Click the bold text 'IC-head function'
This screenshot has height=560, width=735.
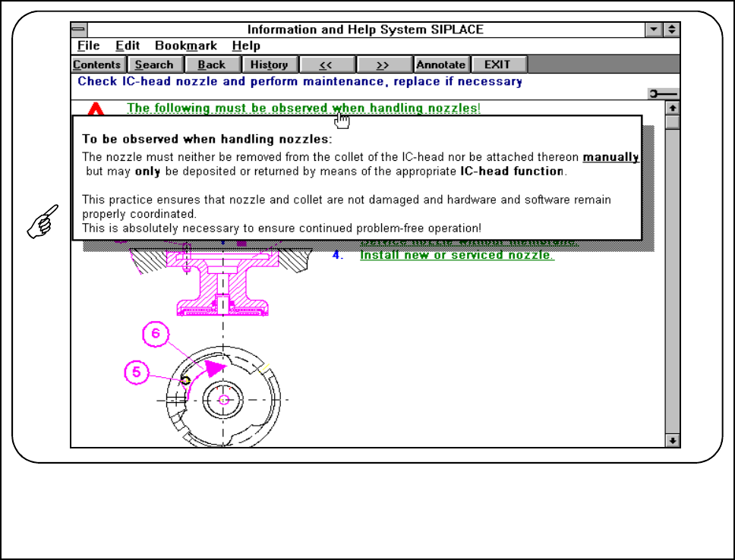pos(512,171)
